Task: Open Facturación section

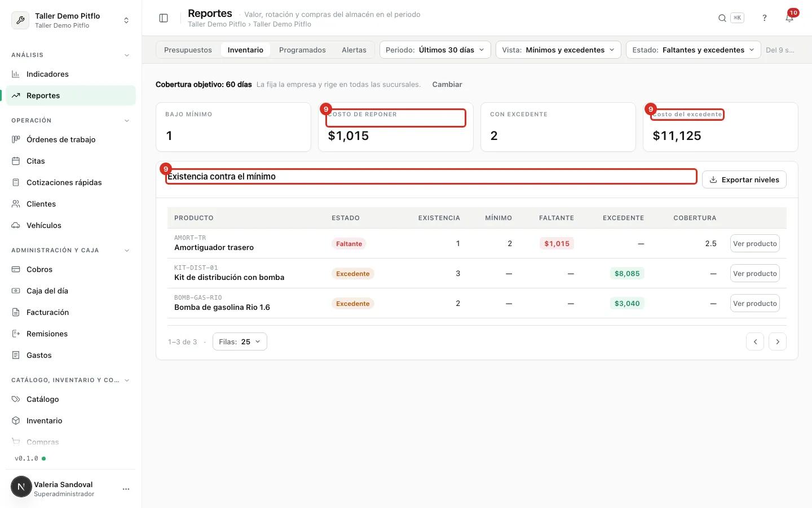Action: tap(70, 312)
